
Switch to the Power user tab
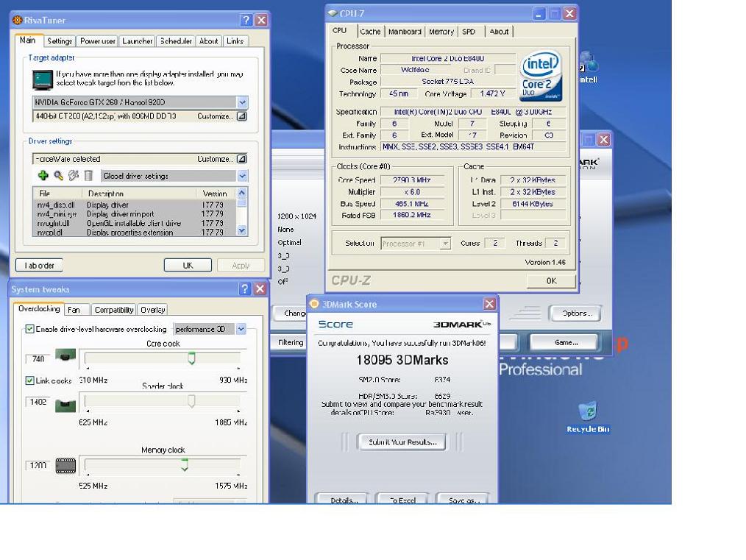(x=98, y=41)
